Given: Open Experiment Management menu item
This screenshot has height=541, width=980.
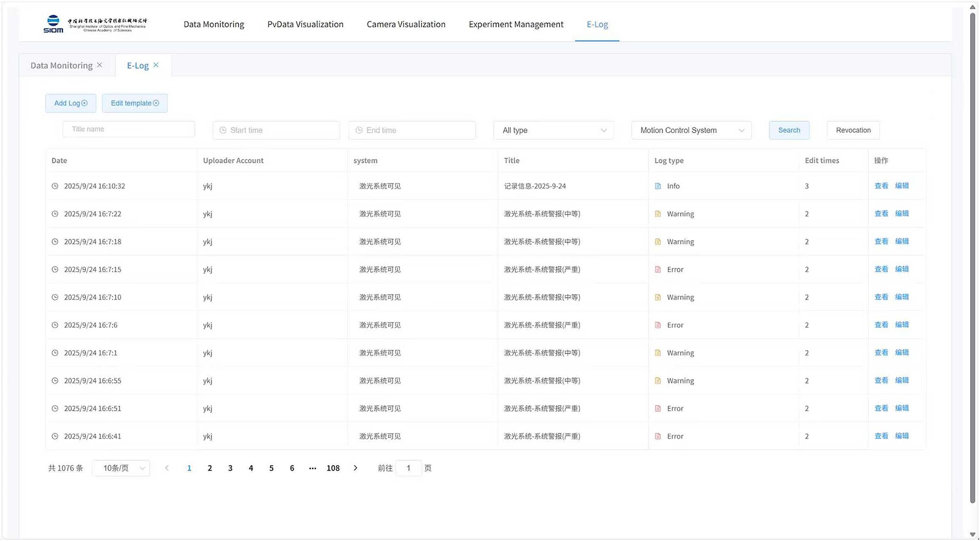Looking at the screenshot, I should 516,24.
